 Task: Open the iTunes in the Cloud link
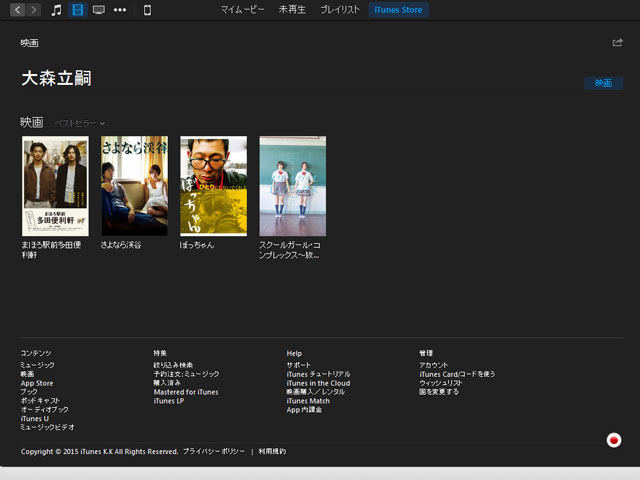[318, 383]
